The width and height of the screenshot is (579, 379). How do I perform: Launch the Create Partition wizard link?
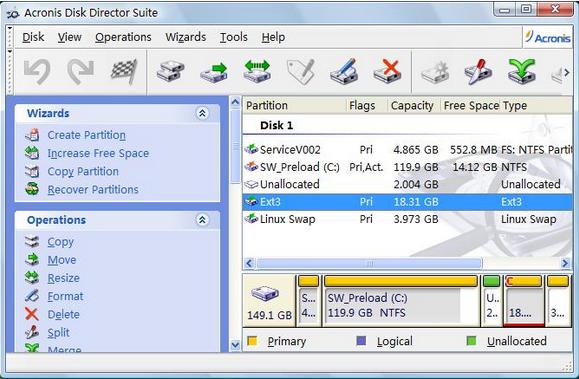(86, 135)
